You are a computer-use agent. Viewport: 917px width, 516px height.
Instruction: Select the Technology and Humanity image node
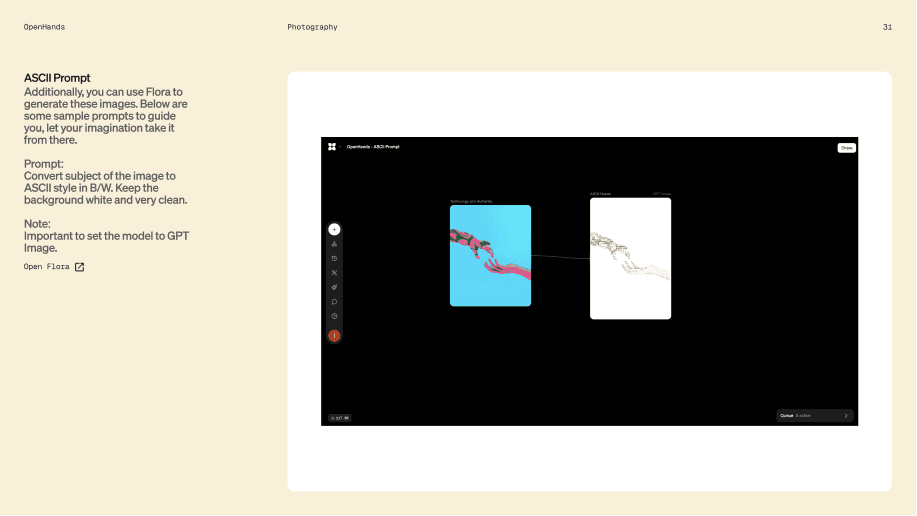(491, 256)
